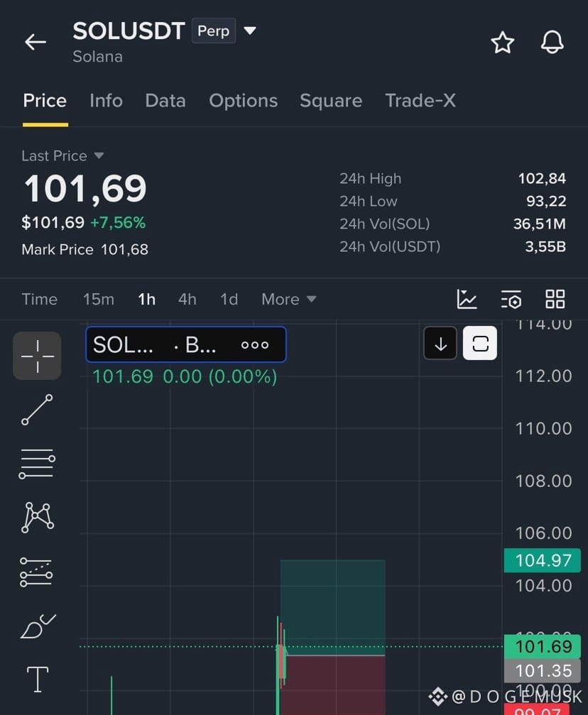Open the Data tab

(165, 100)
